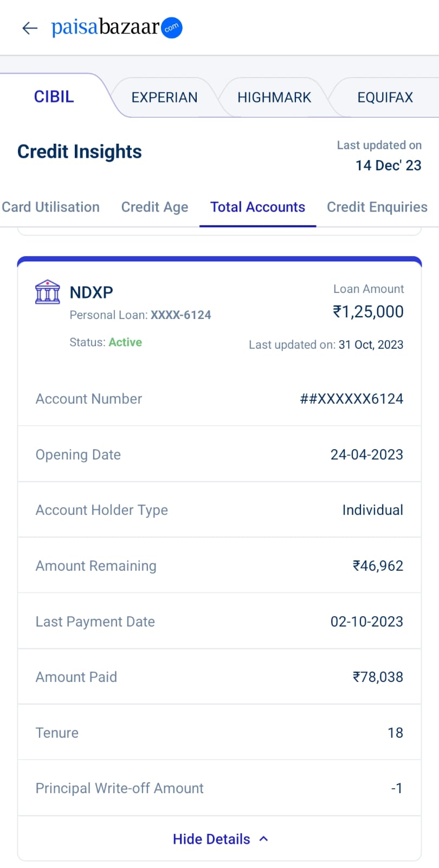
Task: Click the Hide Details link
Action: [211, 839]
